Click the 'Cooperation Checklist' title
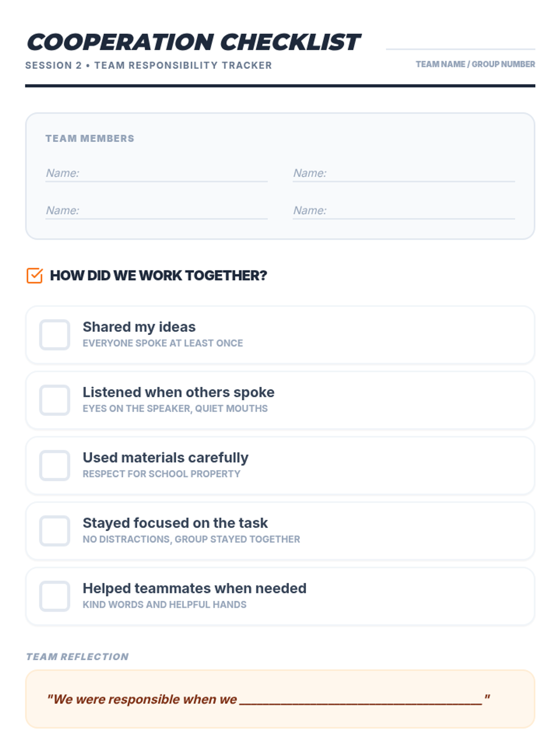This screenshot has height=747, width=560. click(x=193, y=42)
